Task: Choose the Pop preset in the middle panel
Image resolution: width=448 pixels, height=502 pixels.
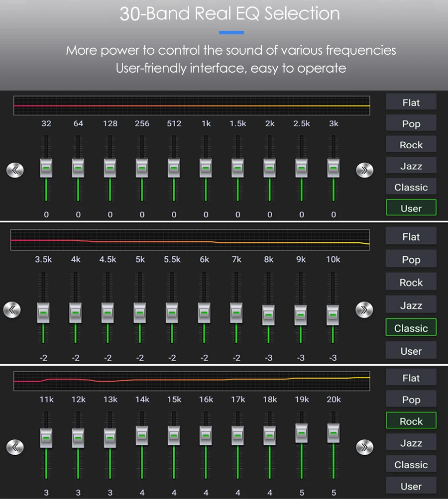Action: tap(411, 259)
